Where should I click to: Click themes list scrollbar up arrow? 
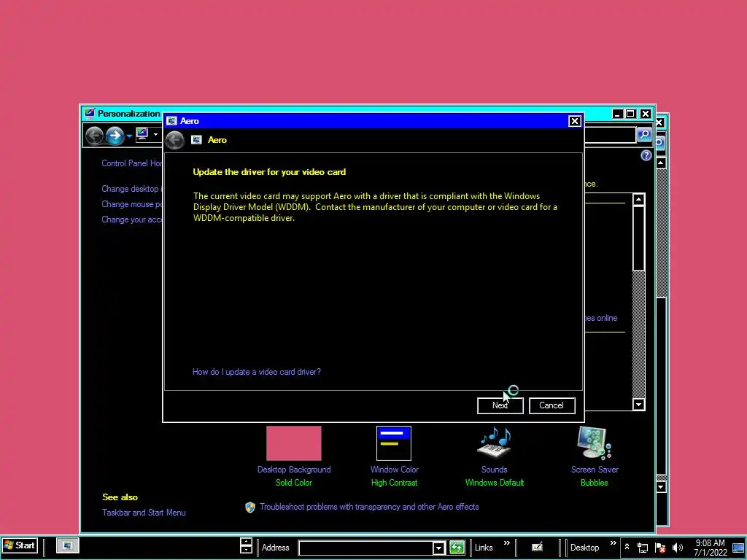(x=639, y=199)
